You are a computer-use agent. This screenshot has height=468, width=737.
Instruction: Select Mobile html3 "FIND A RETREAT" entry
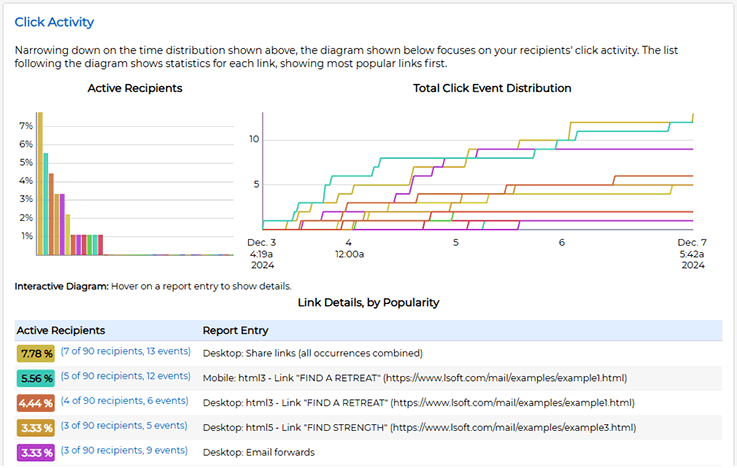pos(414,378)
